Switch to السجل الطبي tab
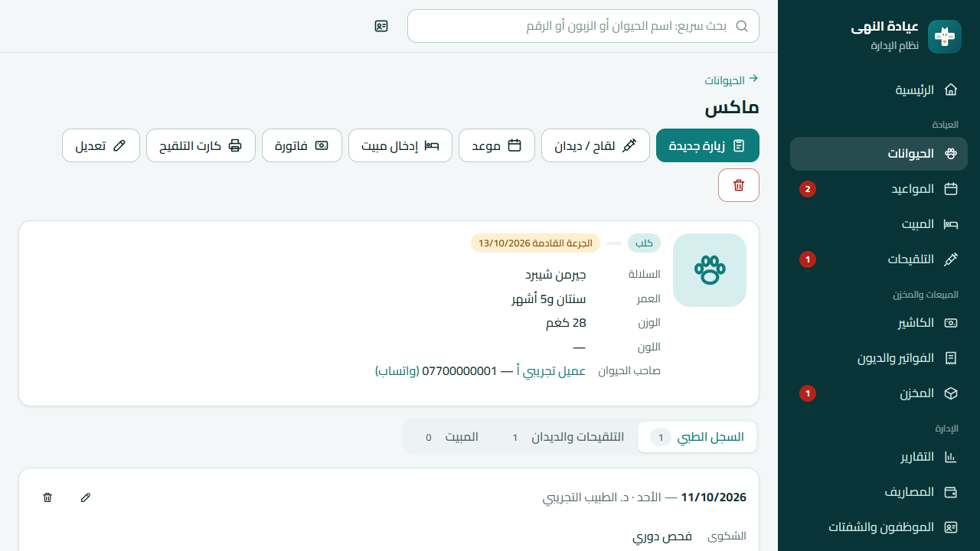Screen dimensions: 980x551 coord(697,437)
